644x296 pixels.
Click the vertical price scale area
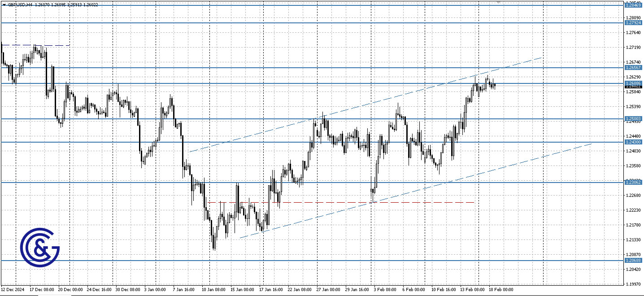click(x=634, y=157)
